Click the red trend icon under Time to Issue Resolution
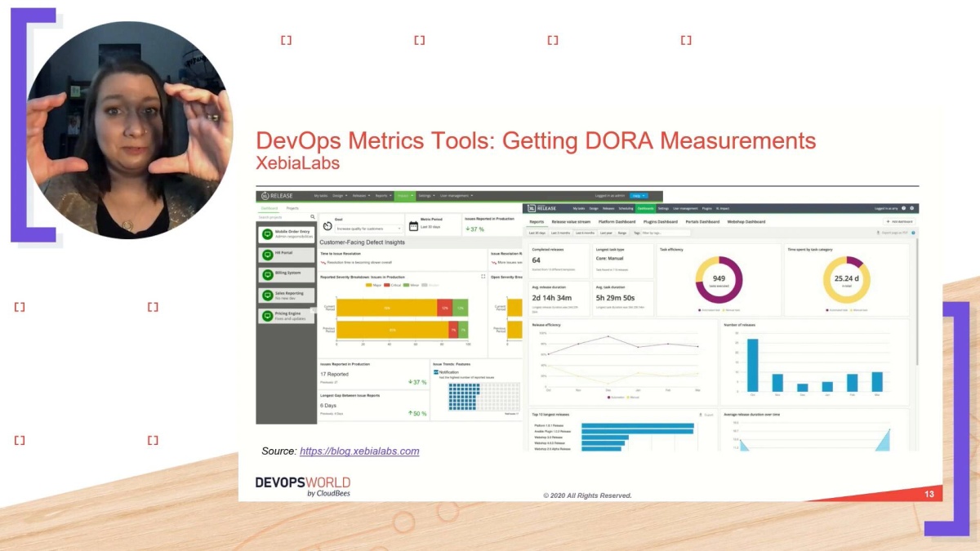Screen dimensions: 980x551 tap(323, 263)
